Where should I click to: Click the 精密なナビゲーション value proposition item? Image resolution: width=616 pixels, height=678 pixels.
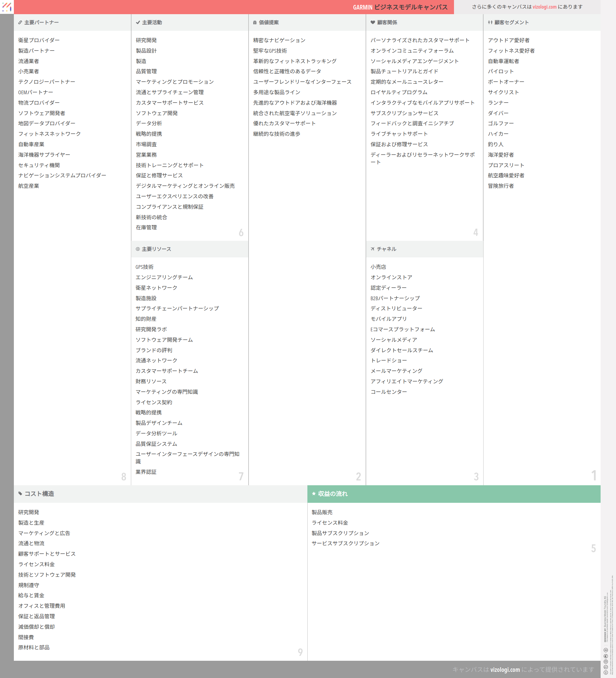tap(279, 40)
